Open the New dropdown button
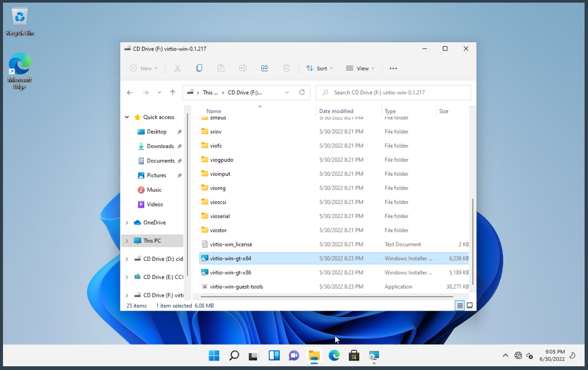This screenshot has height=370, width=588. 144,68
